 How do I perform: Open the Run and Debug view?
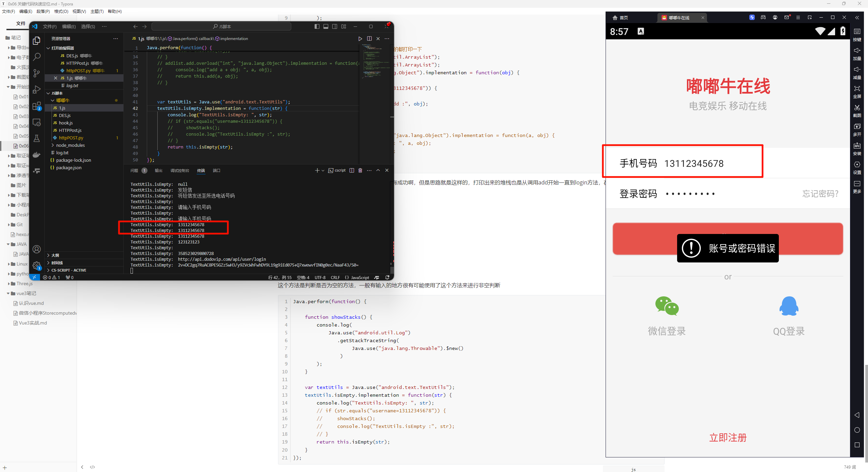(37, 90)
